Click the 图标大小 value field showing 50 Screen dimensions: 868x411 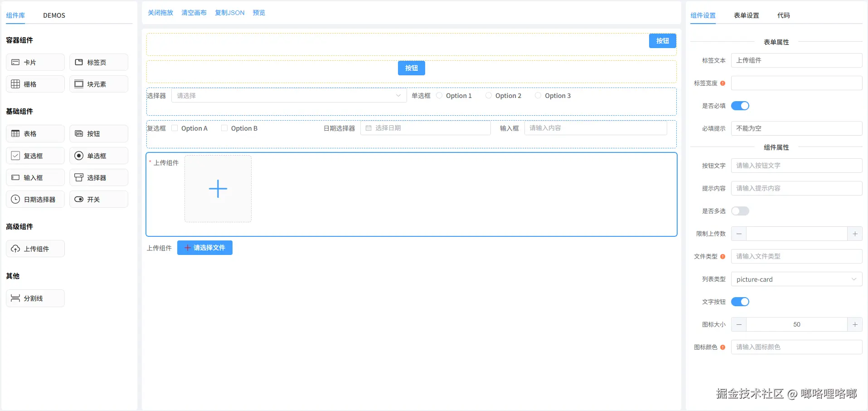click(797, 324)
